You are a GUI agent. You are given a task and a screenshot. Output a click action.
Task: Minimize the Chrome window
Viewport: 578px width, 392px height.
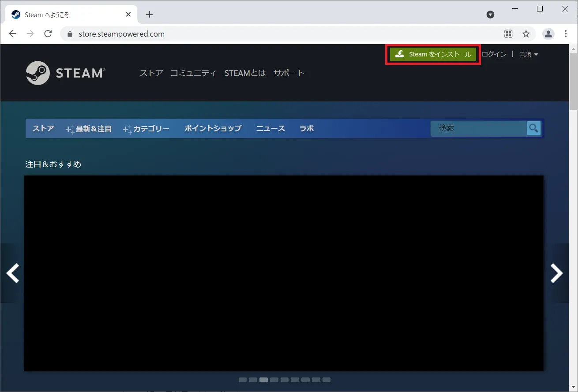click(x=514, y=8)
